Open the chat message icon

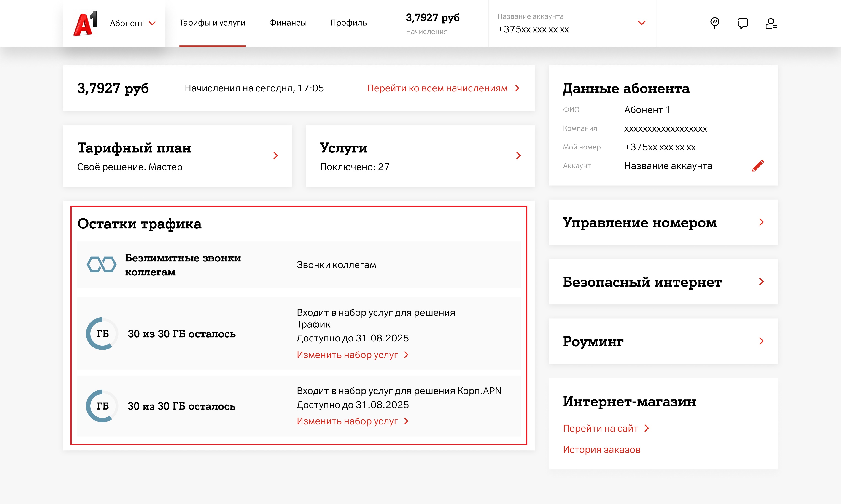[x=742, y=23]
